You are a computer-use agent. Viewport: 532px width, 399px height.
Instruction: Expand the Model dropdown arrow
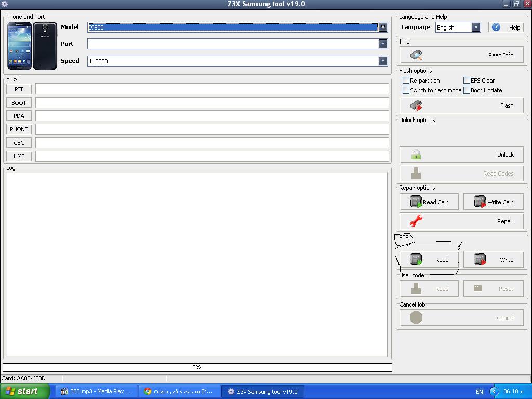click(383, 27)
